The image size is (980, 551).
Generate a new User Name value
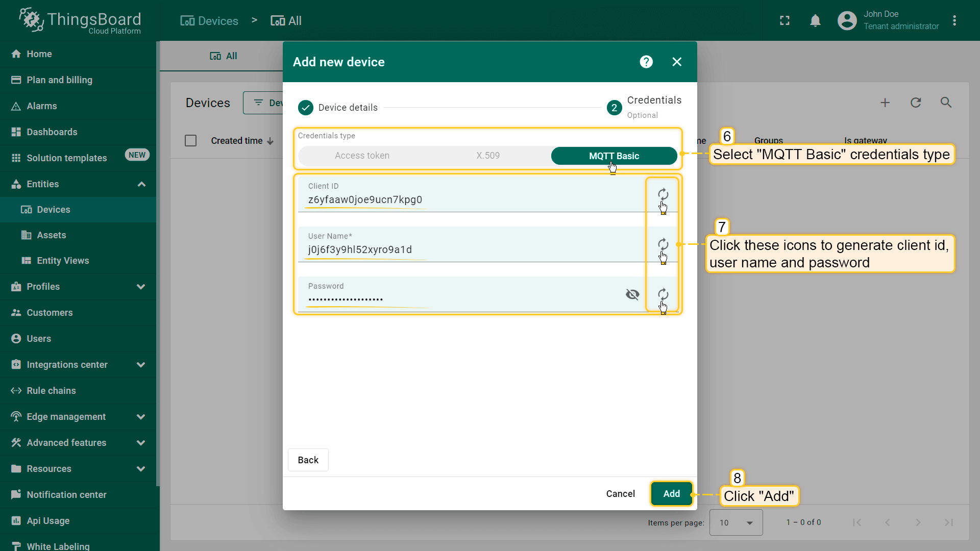tap(663, 244)
